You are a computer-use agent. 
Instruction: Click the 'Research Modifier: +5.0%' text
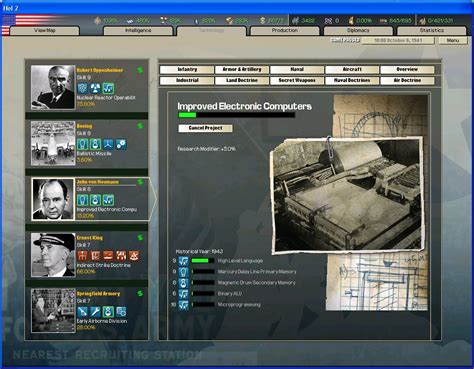pyautogui.click(x=207, y=149)
